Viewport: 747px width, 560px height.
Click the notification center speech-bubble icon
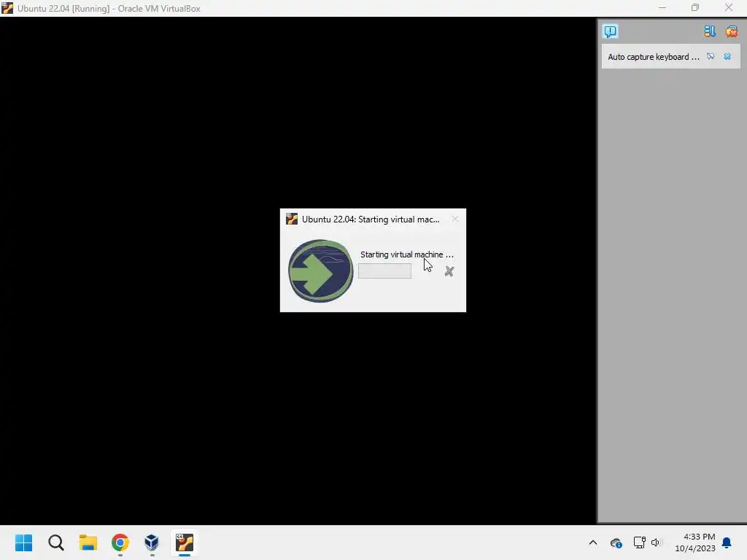pos(611,31)
